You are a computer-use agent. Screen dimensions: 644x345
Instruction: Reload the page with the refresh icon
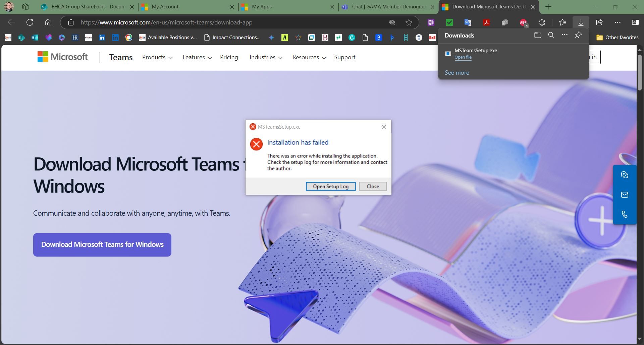point(30,22)
